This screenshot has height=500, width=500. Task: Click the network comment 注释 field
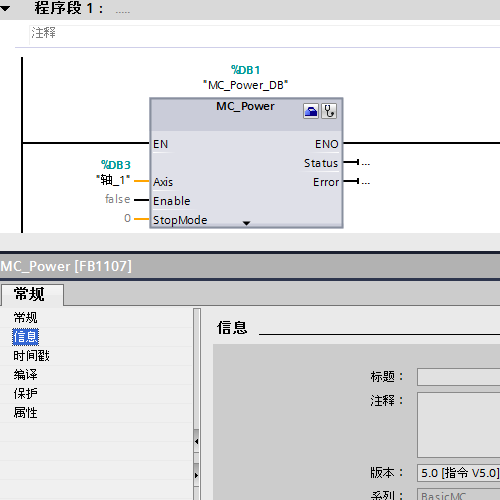click(265, 34)
